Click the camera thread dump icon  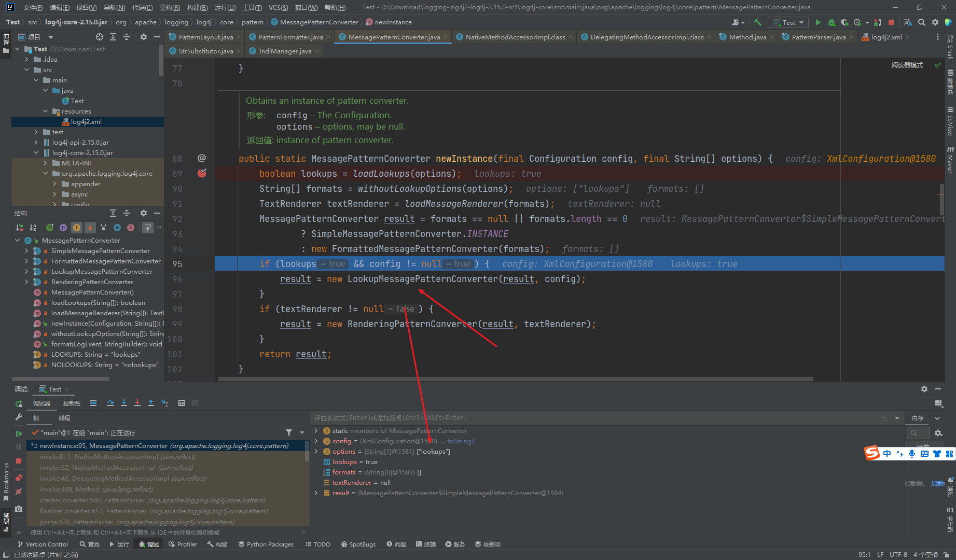point(19,509)
